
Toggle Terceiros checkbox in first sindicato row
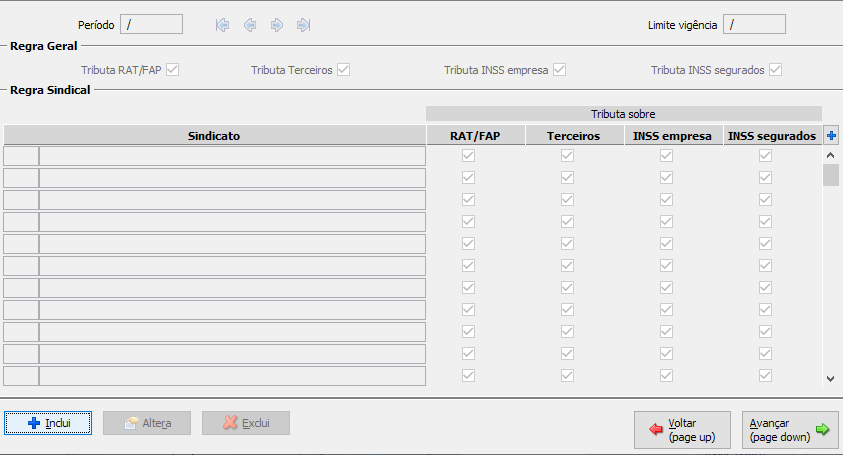point(567,155)
